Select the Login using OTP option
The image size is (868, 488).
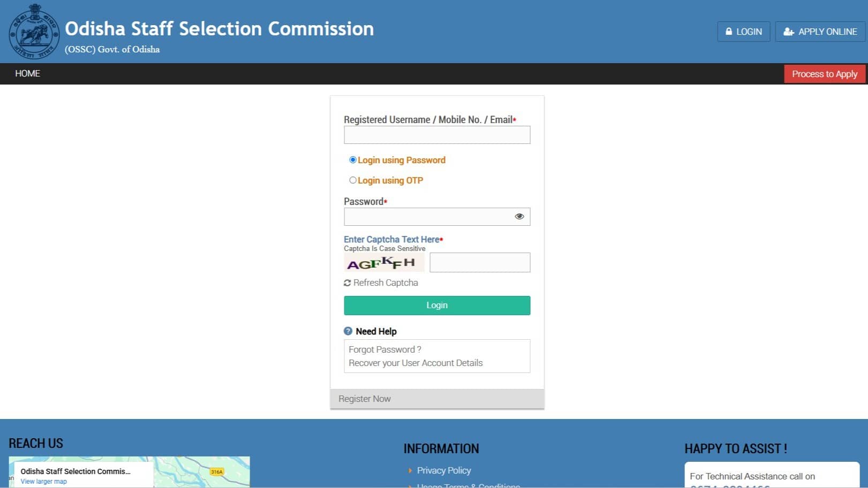coord(352,180)
